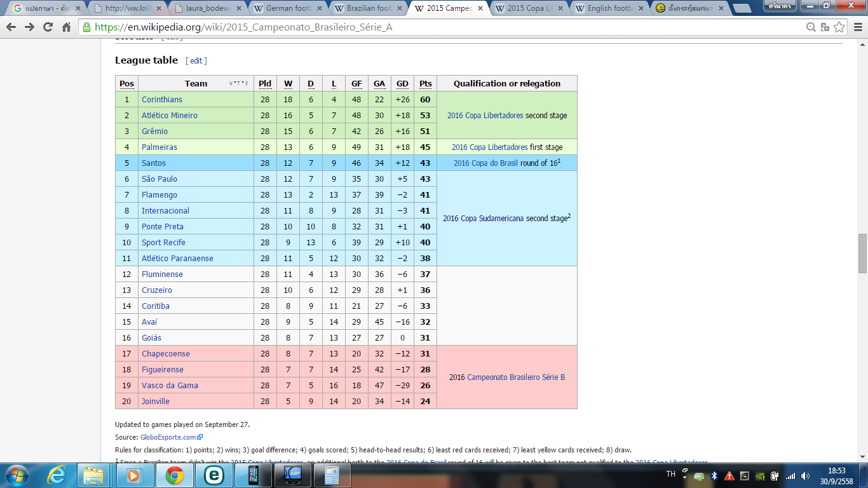Screen dimensions: 868x488
Task: Edit the League table section
Action: tap(196, 60)
